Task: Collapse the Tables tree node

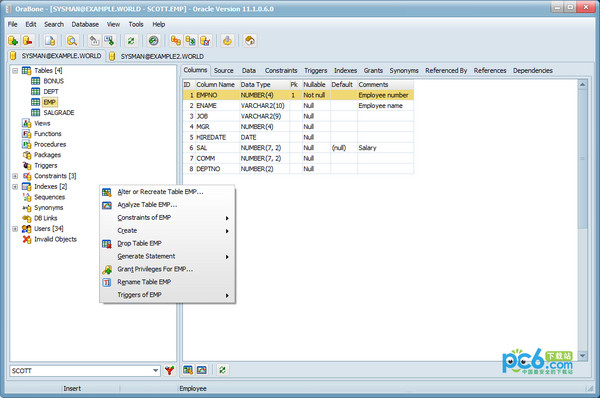Action: (x=15, y=71)
